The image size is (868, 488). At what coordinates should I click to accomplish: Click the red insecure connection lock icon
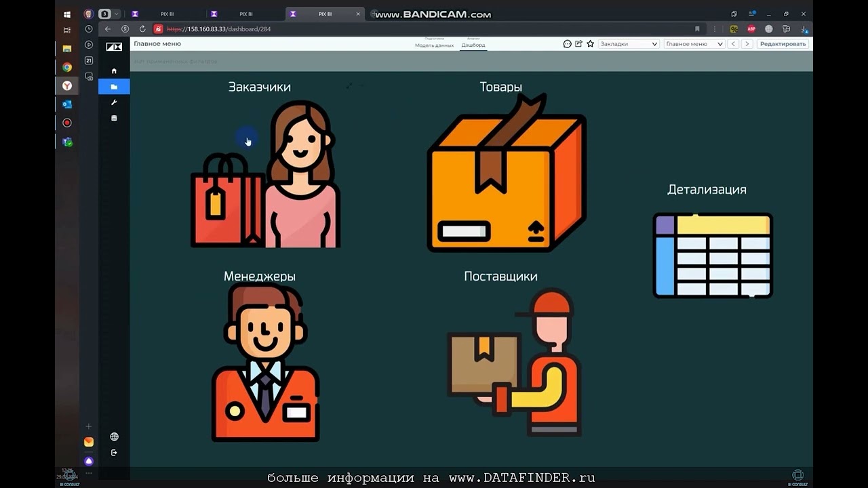tap(158, 29)
